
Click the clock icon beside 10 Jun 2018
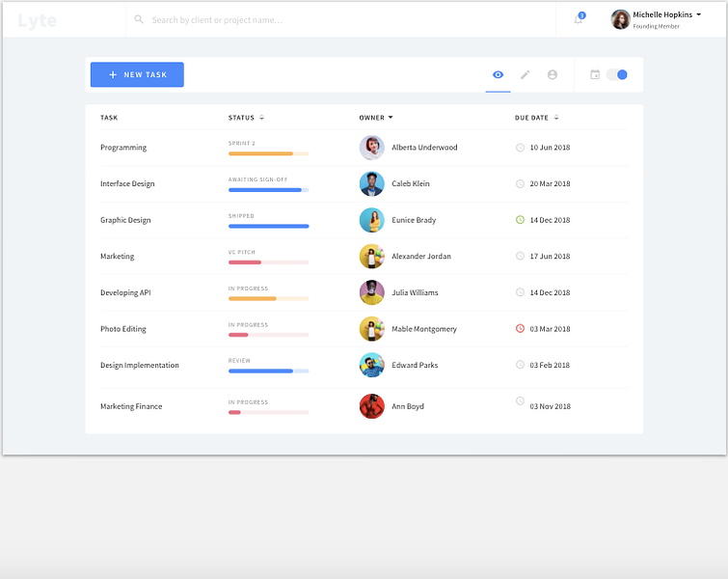520,148
